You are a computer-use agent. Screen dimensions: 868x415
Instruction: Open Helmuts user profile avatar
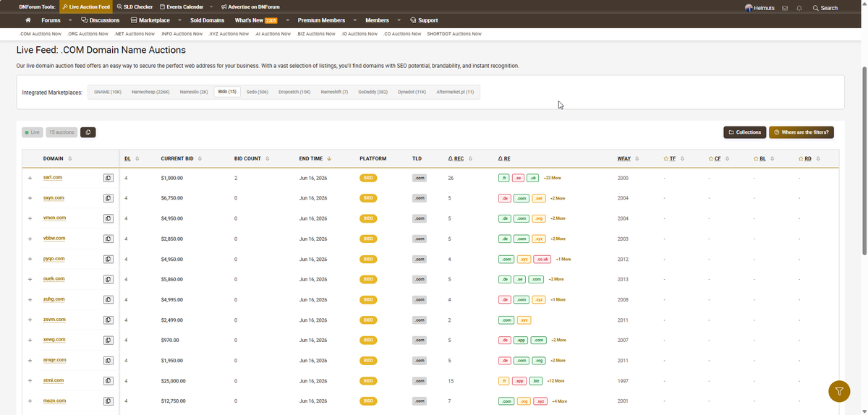coord(749,8)
